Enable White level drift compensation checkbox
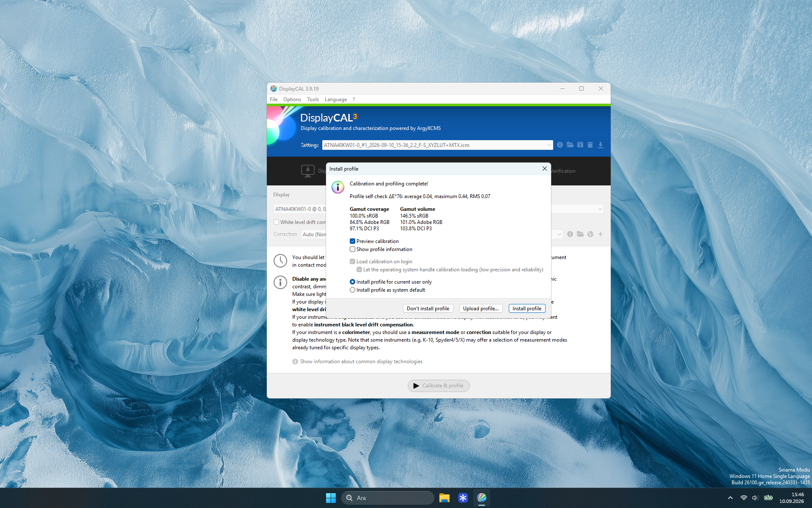 [x=276, y=222]
